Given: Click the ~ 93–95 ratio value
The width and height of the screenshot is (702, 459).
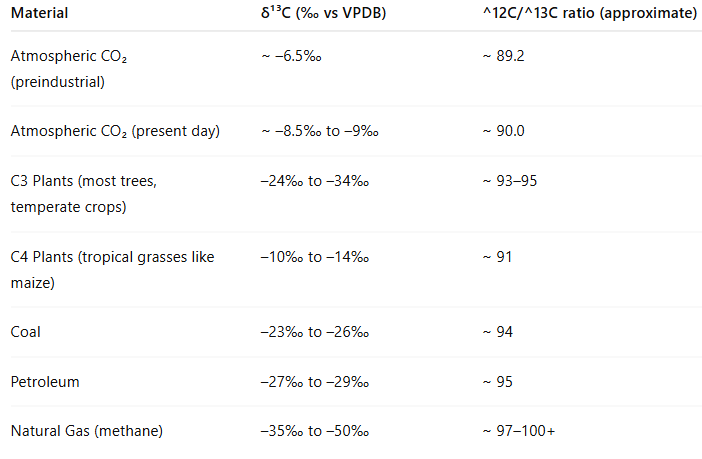Looking at the screenshot, I should [x=510, y=182].
